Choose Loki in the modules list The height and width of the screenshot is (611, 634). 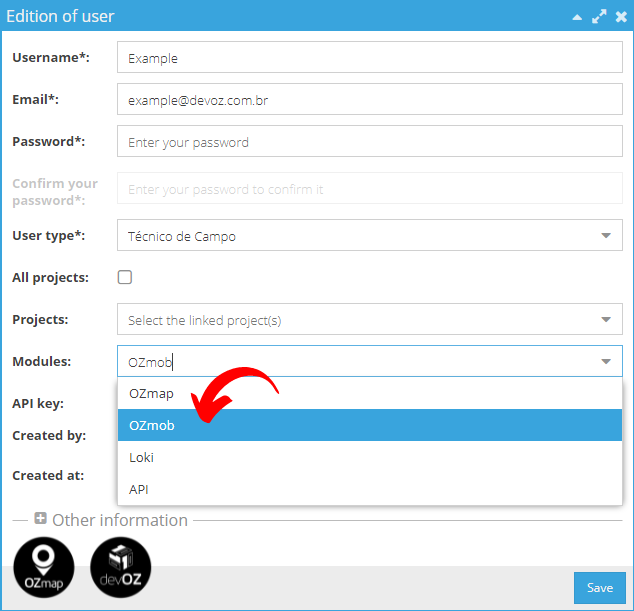coord(370,457)
